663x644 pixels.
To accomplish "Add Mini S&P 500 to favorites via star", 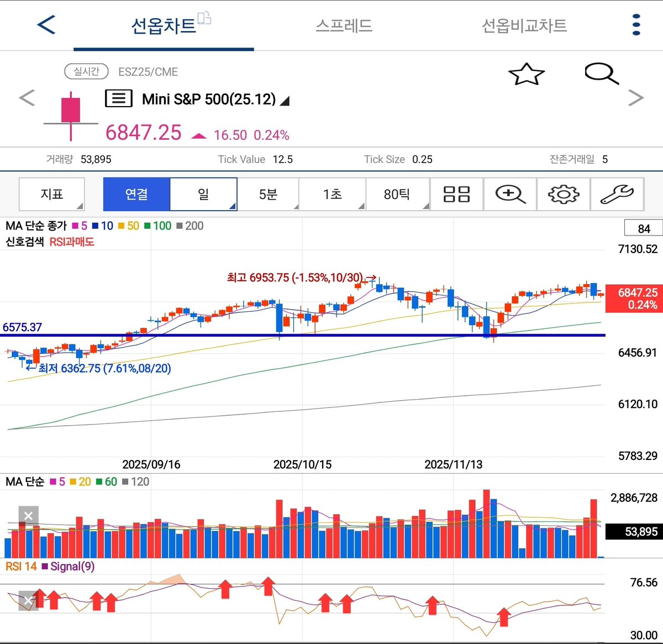I will (527, 73).
